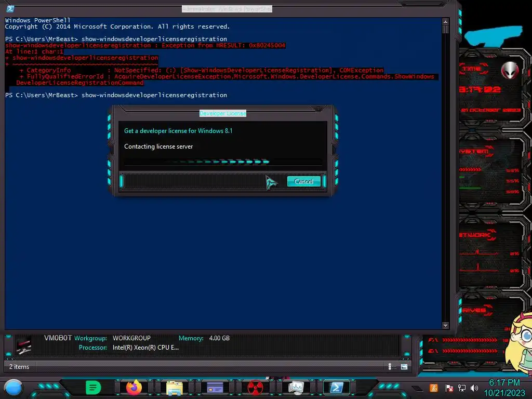Click the E:\ drive usage bar
The height and width of the screenshot is (399, 532).
point(469,351)
